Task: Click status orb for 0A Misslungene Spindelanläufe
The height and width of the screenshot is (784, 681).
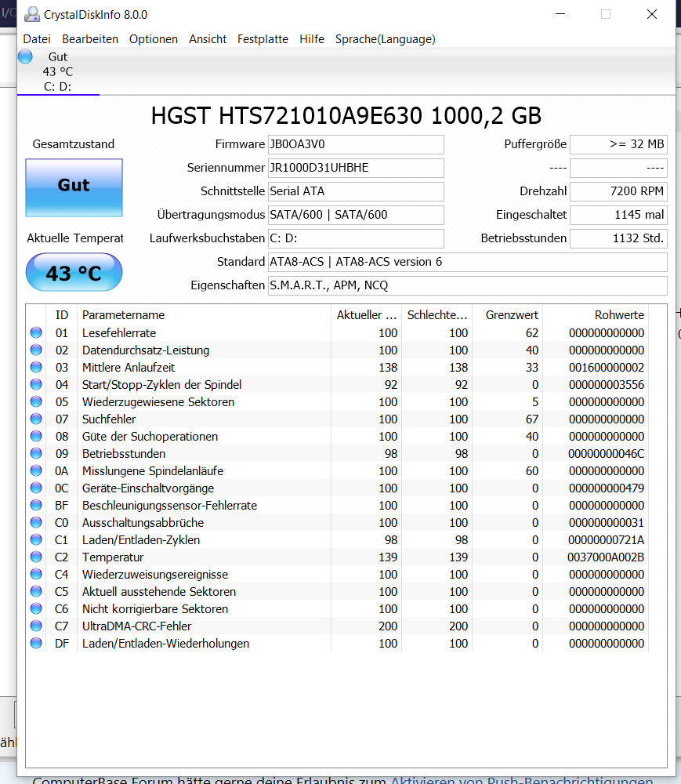Action: click(36, 470)
